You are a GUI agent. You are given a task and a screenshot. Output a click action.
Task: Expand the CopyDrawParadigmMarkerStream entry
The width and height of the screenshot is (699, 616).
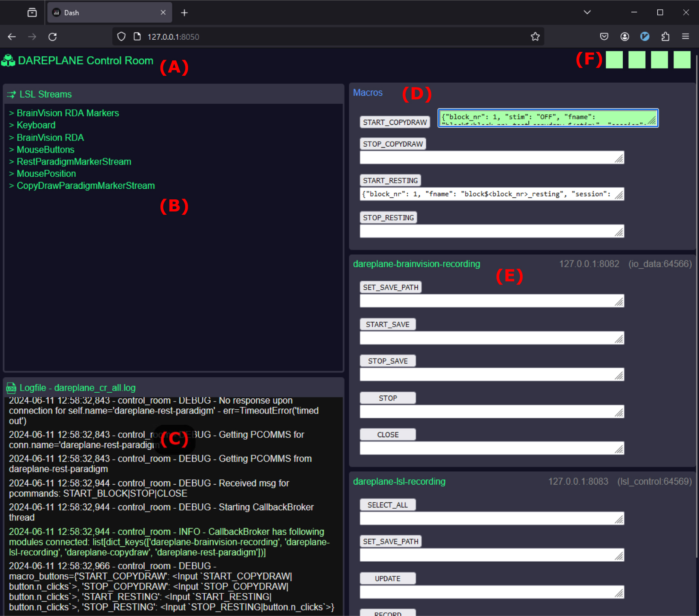point(86,186)
